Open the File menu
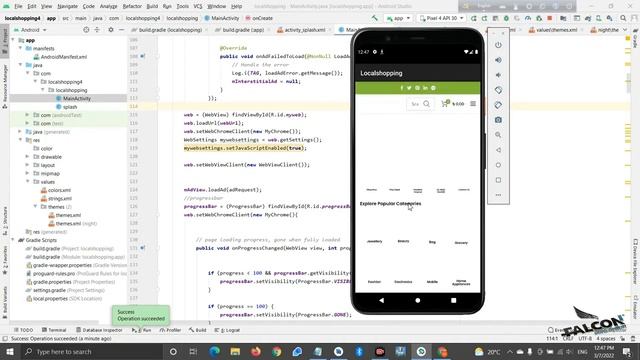 coord(18,6)
